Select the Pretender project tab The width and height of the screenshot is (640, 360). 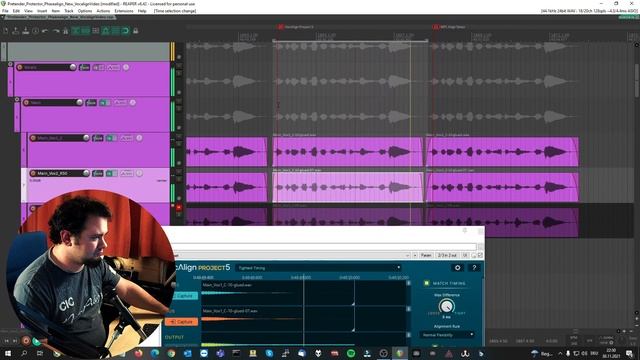pos(59,18)
